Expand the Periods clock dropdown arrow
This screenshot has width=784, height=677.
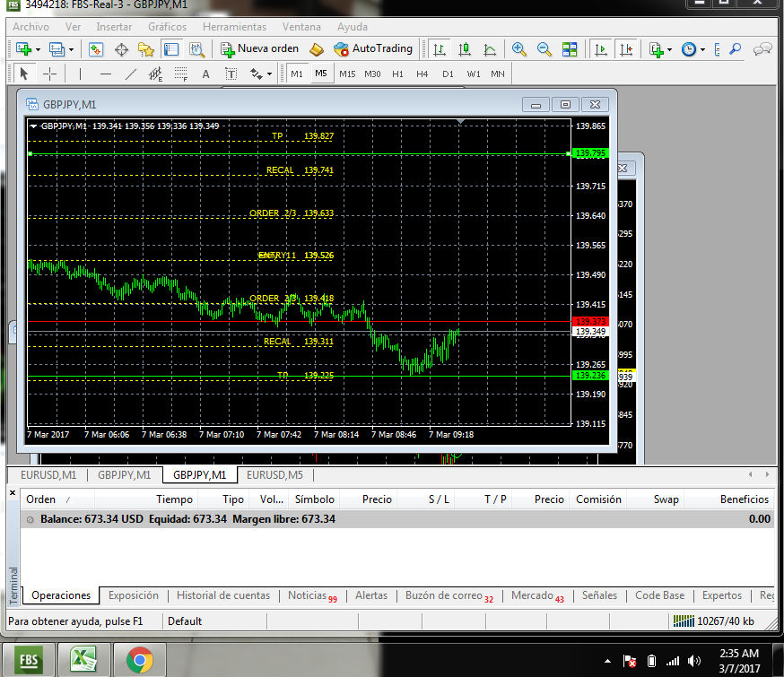click(702, 49)
